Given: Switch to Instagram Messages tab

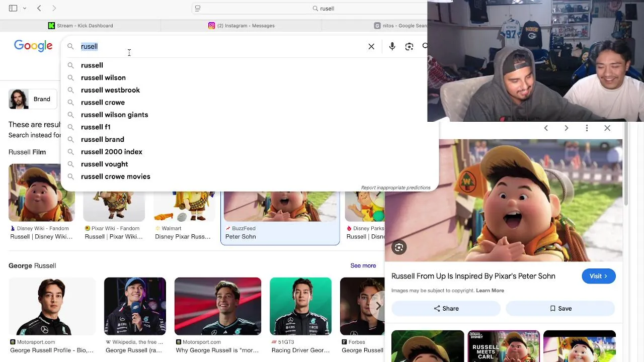Looking at the screenshot, I should [242, 26].
